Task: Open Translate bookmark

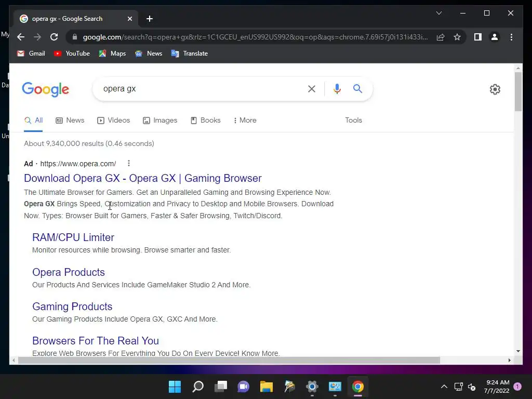Action: pos(189,54)
